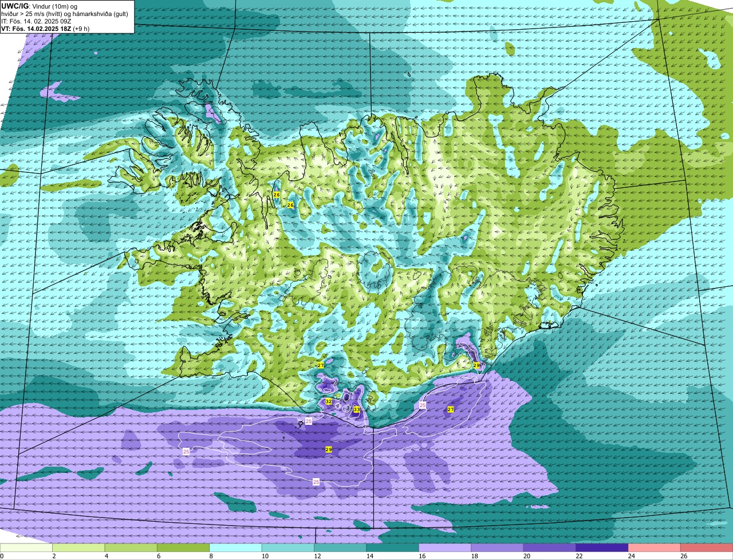Select the 4–6 m/s green swatch
The height and width of the screenshot is (560, 733).
131,548
